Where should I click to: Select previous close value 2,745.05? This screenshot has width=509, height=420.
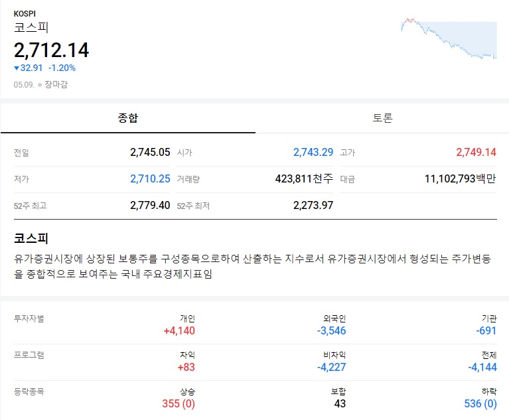[x=150, y=152]
